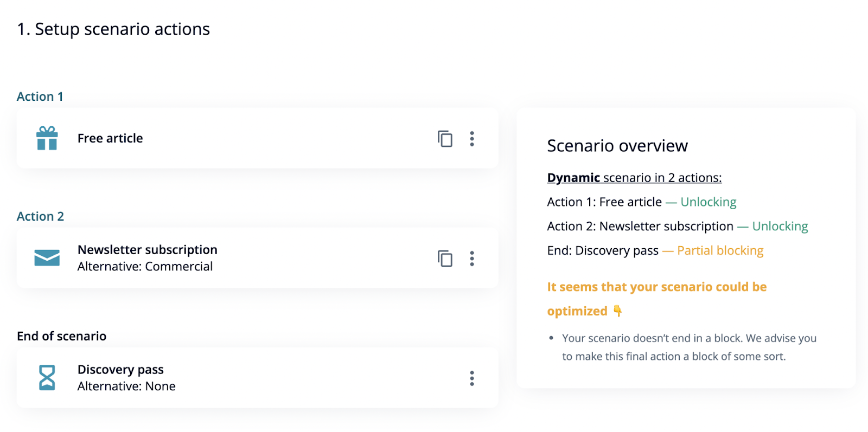Click the hourglass icon for Discovery pass
The image size is (868, 432).
point(47,378)
